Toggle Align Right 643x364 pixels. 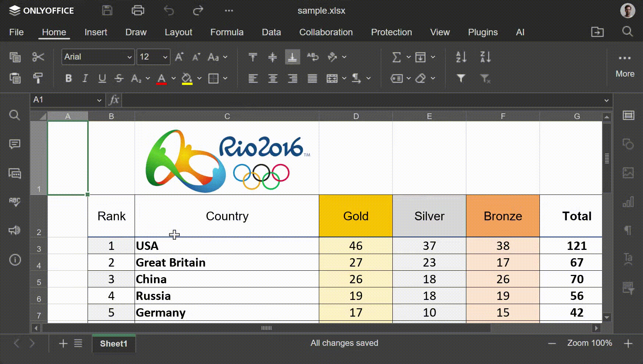(292, 78)
